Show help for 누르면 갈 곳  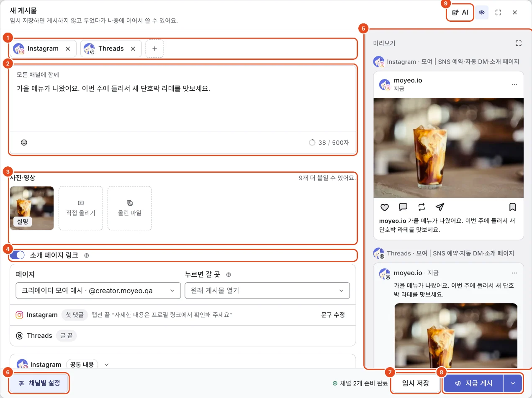point(229,275)
